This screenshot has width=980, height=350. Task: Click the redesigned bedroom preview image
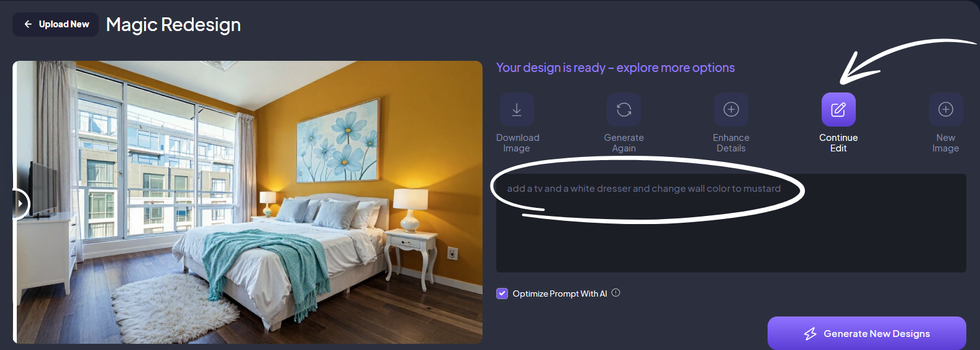point(248,202)
